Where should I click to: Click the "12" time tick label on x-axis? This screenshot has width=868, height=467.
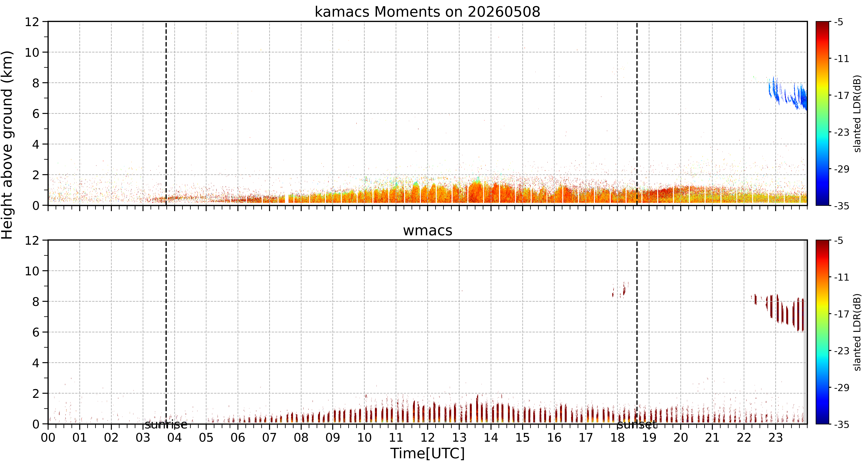pyautogui.click(x=428, y=438)
